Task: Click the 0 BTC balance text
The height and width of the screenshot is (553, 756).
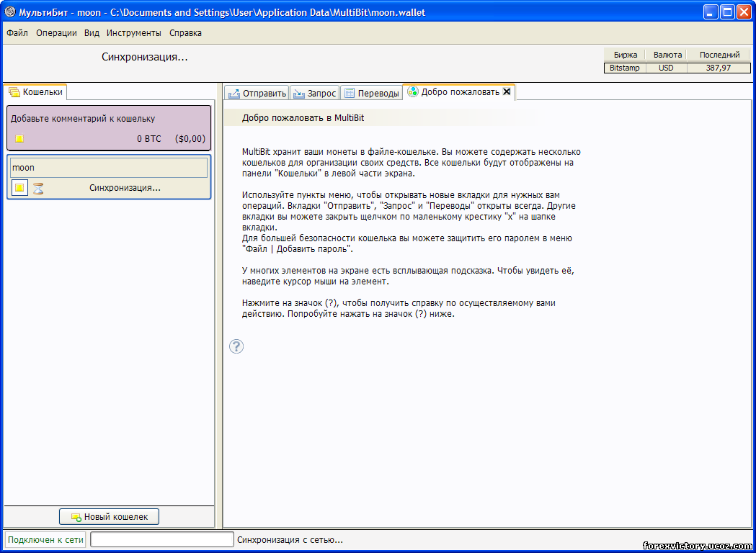Action: [149, 139]
